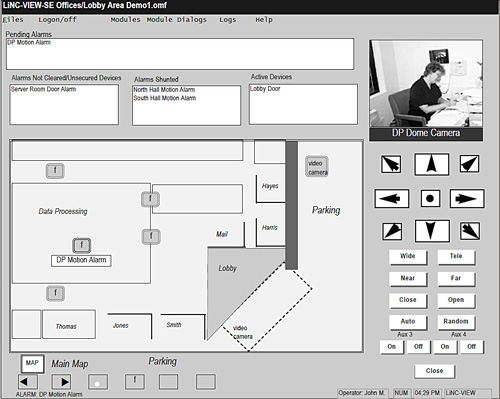This screenshot has width=500, height=399.
Task: Tilt camera down with down arrow
Action: pyautogui.click(x=432, y=231)
